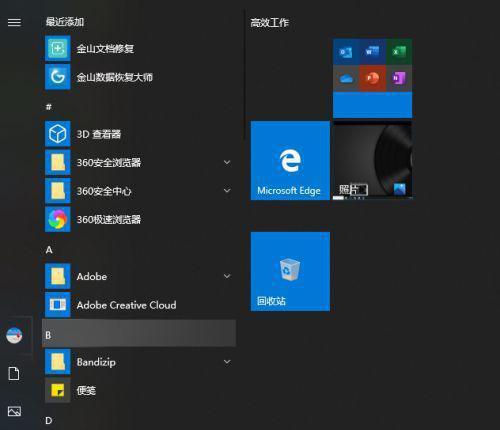The image size is (500, 430).
Task: Open 便笺 sticky notes app
Action: [140, 390]
